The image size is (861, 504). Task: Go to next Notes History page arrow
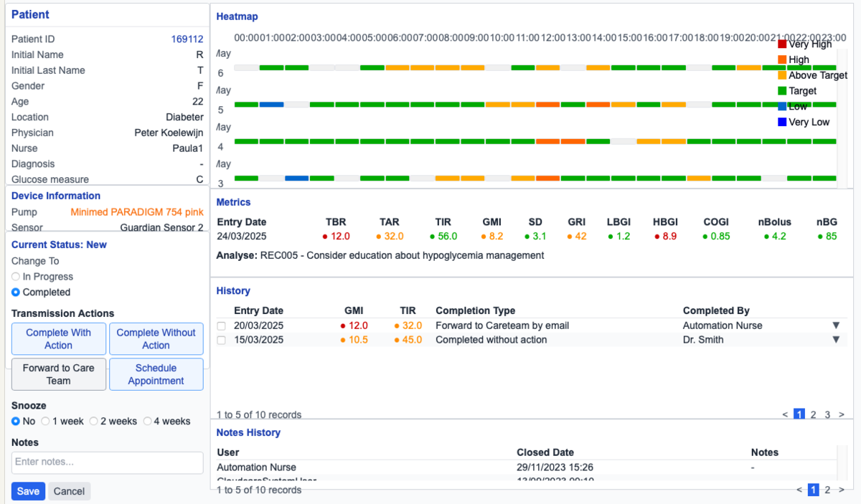842,490
